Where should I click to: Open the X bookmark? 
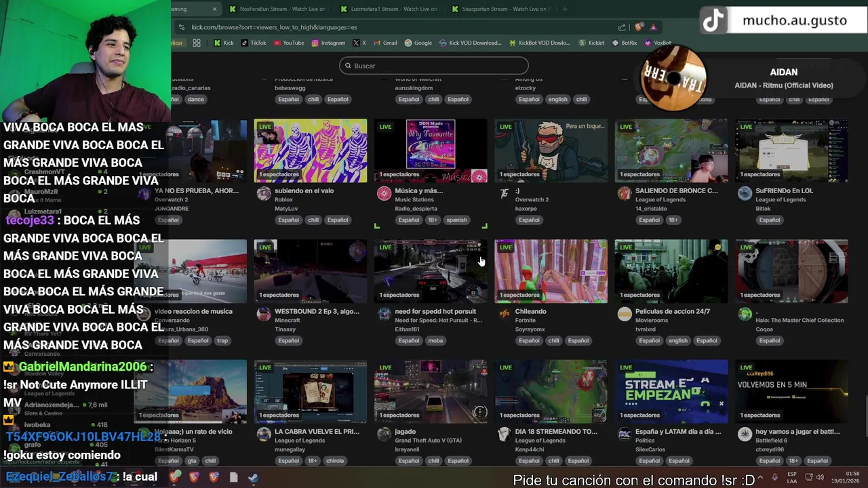click(359, 43)
